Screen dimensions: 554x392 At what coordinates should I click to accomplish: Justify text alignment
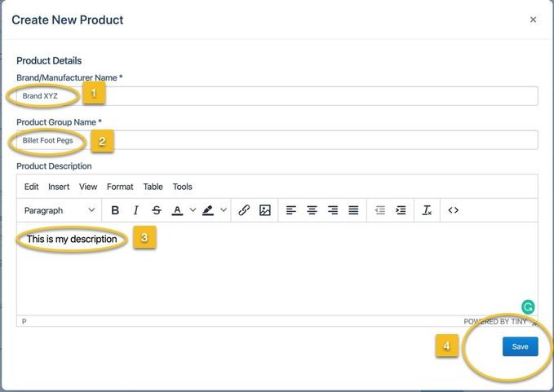tap(353, 210)
